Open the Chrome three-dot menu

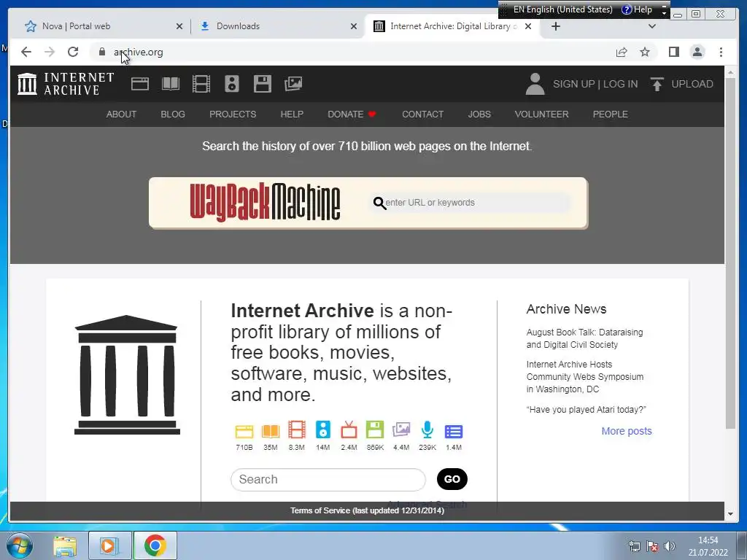pos(721,52)
